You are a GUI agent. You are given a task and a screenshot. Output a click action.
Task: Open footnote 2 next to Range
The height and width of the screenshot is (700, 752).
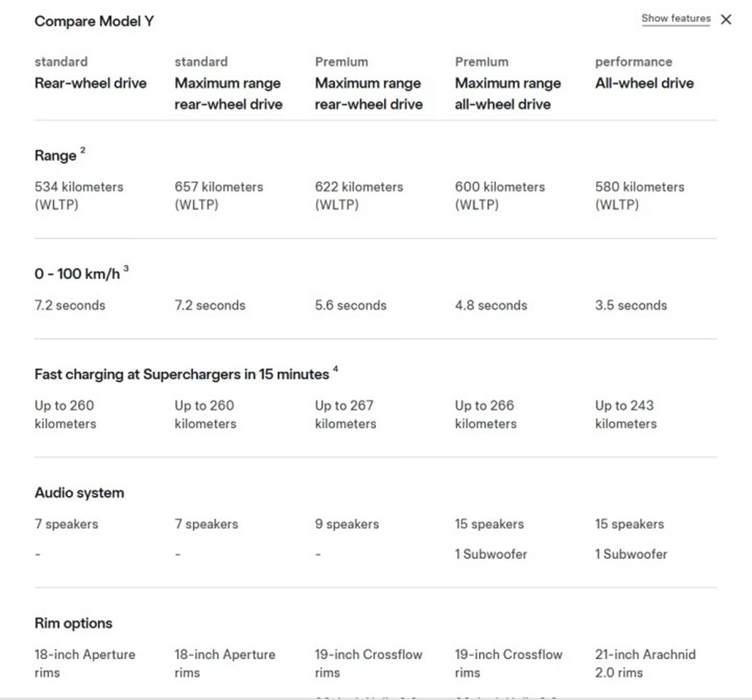pos(83,150)
